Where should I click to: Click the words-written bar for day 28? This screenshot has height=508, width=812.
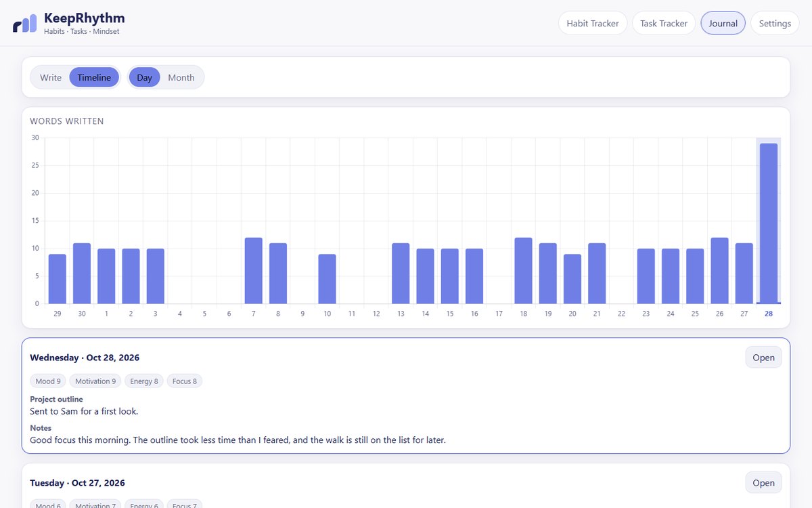click(x=769, y=224)
